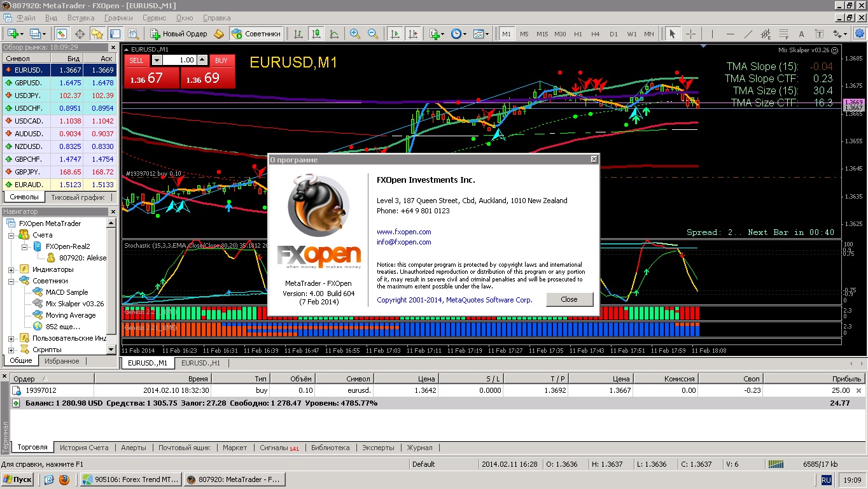This screenshot has width=868, height=489.
Task: Click the lot volume field showing 1.00
Action: pyautogui.click(x=179, y=60)
